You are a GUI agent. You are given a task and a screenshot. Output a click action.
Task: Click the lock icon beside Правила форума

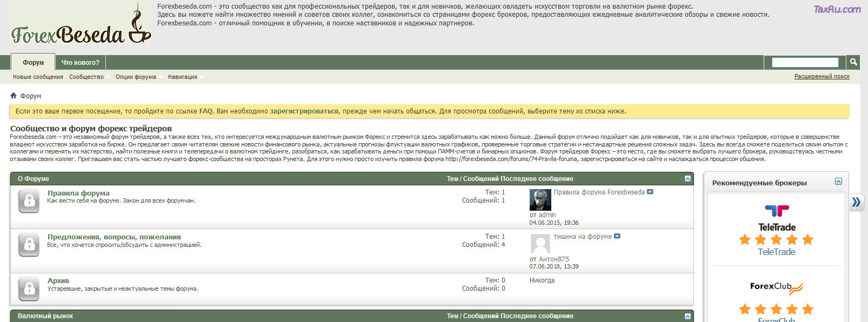[29, 202]
